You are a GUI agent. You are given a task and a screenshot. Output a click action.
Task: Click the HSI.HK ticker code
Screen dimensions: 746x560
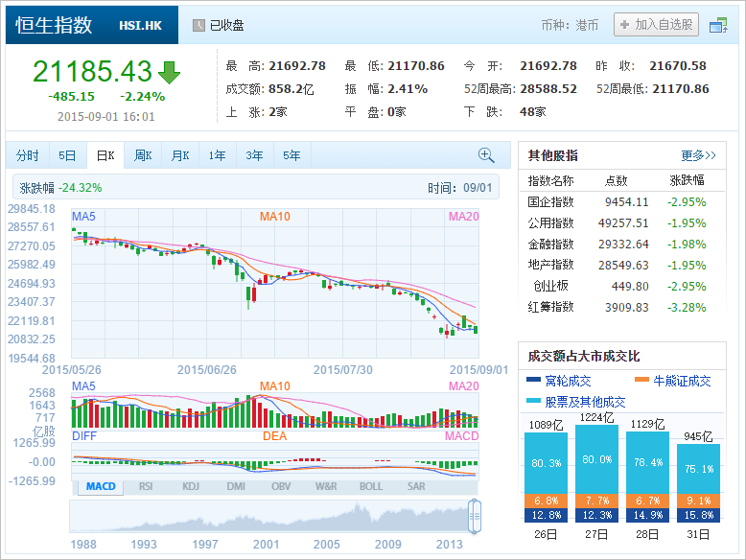pyautogui.click(x=140, y=26)
